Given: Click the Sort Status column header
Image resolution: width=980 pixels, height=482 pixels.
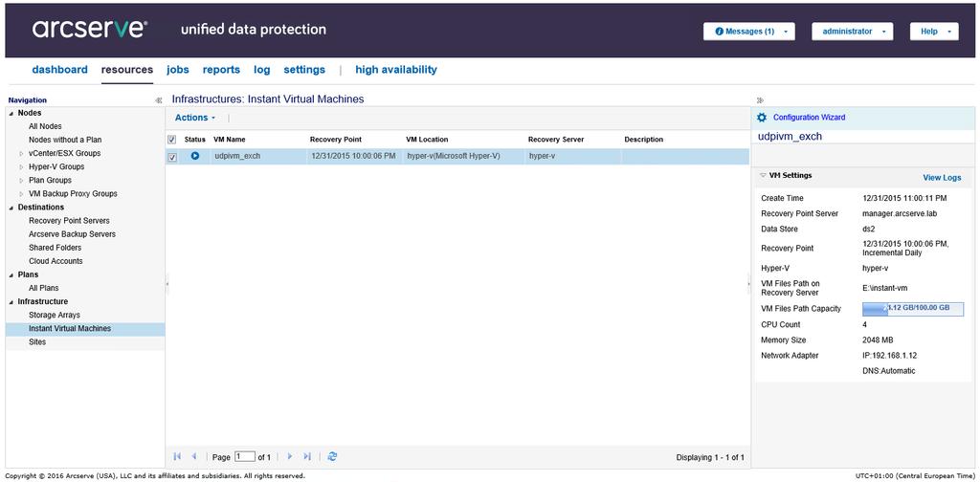Looking at the screenshot, I should (195, 140).
